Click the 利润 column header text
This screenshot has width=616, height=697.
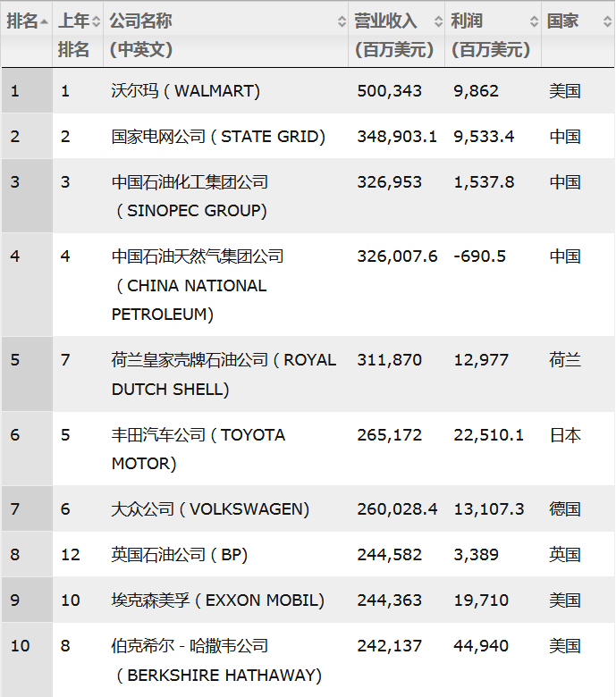tap(468, 21)
